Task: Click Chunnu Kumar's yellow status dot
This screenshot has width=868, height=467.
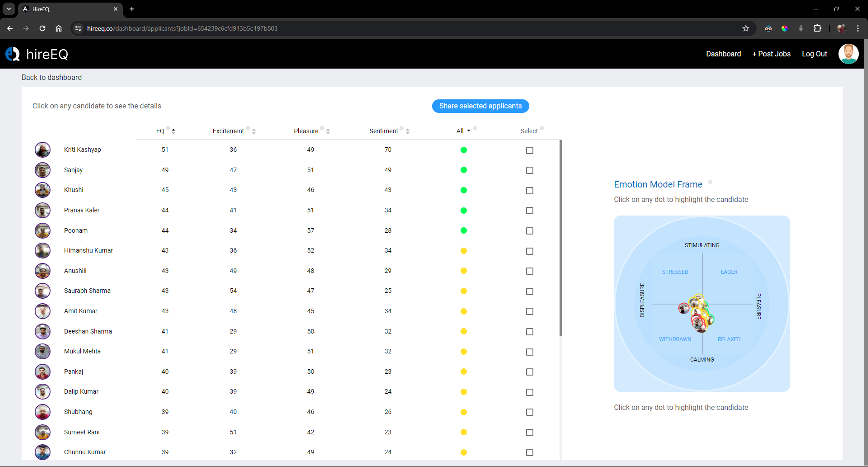Action: click(464, 453)
